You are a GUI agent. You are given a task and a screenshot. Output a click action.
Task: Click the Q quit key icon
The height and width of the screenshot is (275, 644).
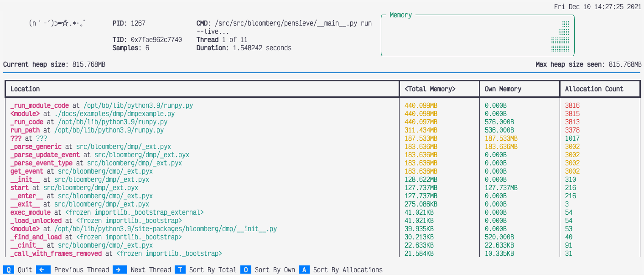pos(9,270)
